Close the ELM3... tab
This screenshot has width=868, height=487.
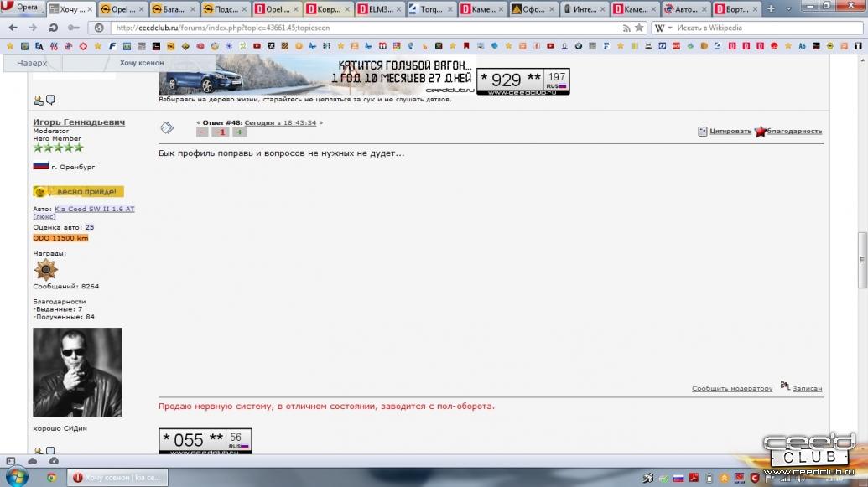(x=398, y=9)
